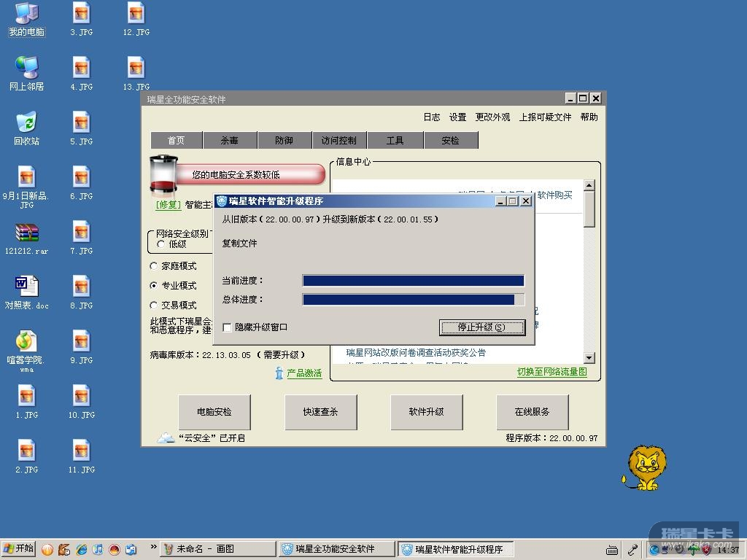Viewport: 747px width, 560px height.
Task: Click info center scrollbar down arrow
Action: (589, 357)
